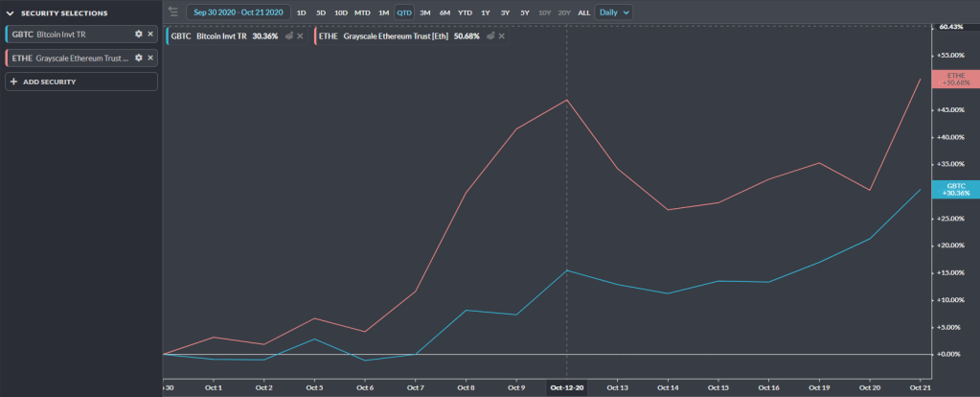Click the sidebar collapse icon beside date range

(x=172, y=12)
